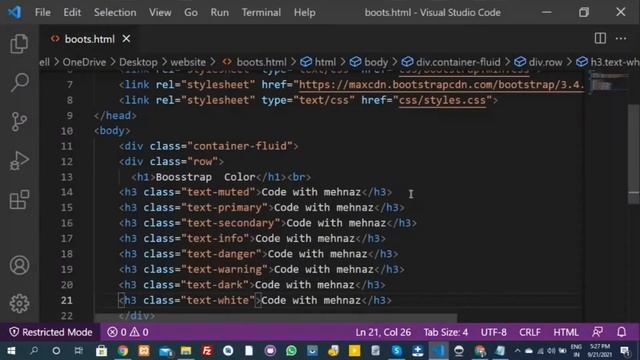
Task: Open the File menu
Action: point(43,12)
